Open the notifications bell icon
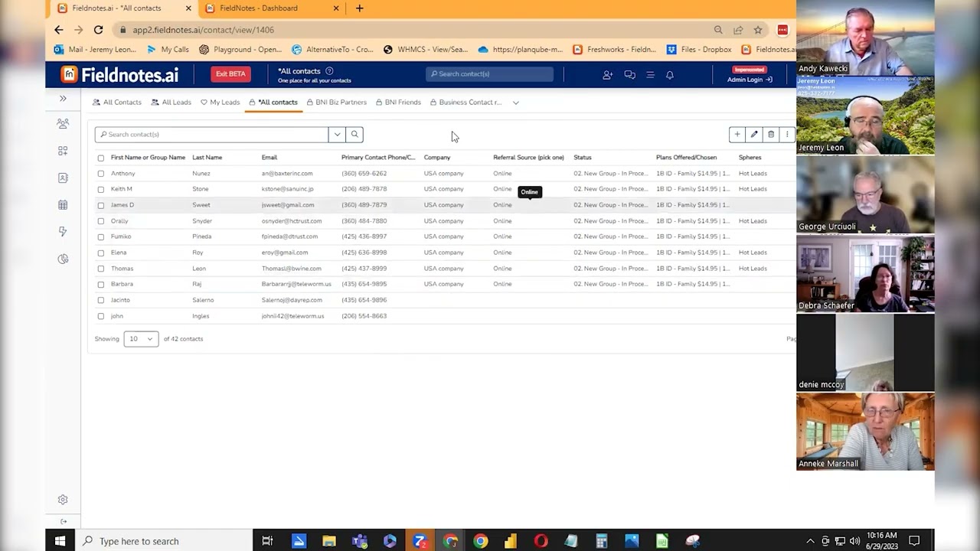 670,75
